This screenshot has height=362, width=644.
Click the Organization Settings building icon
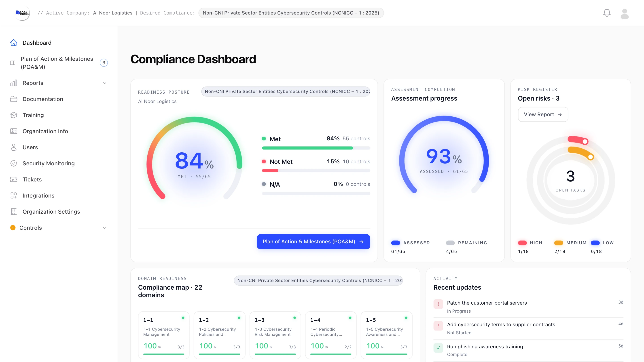point(13,212)
